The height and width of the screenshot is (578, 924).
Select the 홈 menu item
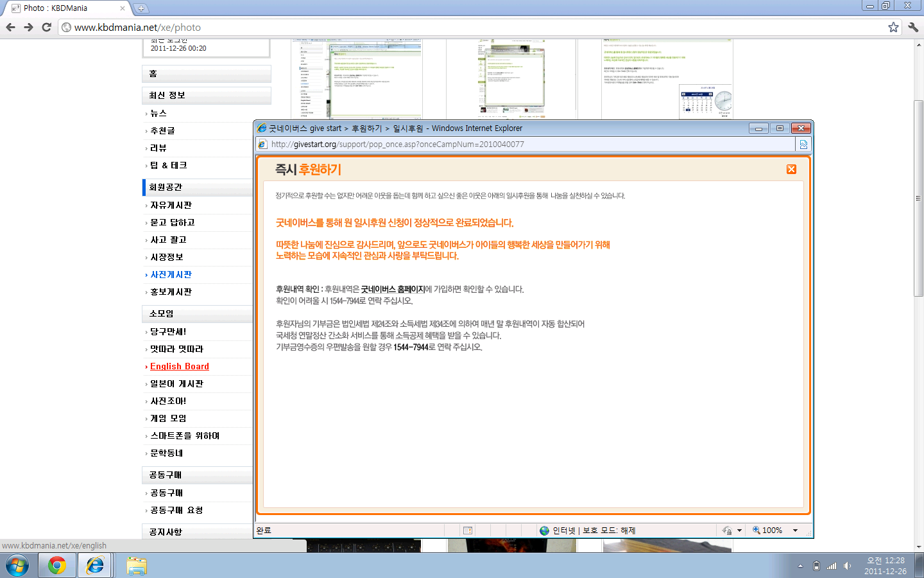(x=206, y=74)
